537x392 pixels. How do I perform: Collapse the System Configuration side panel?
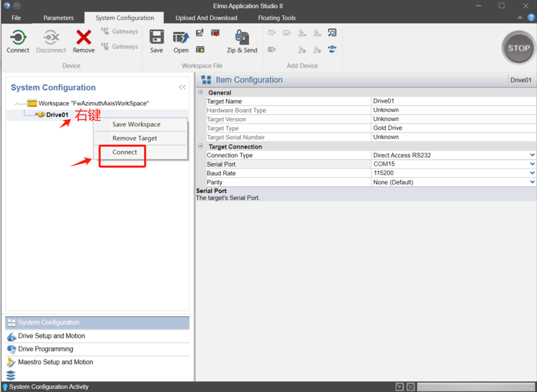tap(182, 87)
